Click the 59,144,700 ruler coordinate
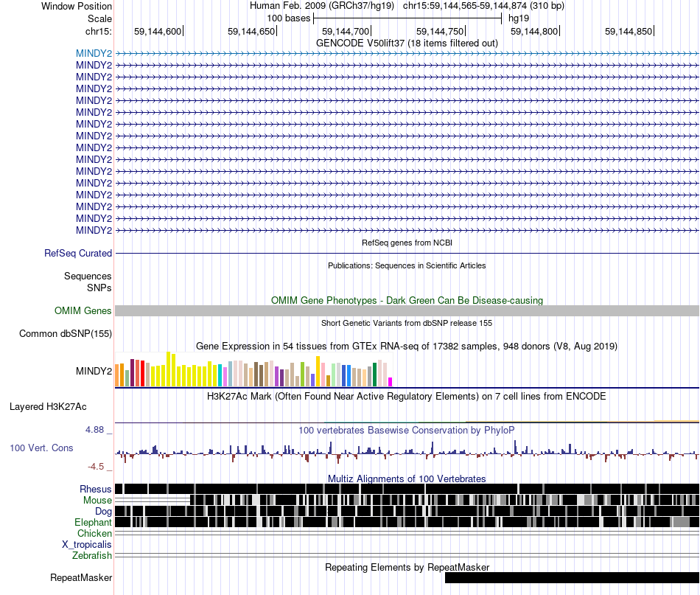700x595 pixels. (346, 31)
